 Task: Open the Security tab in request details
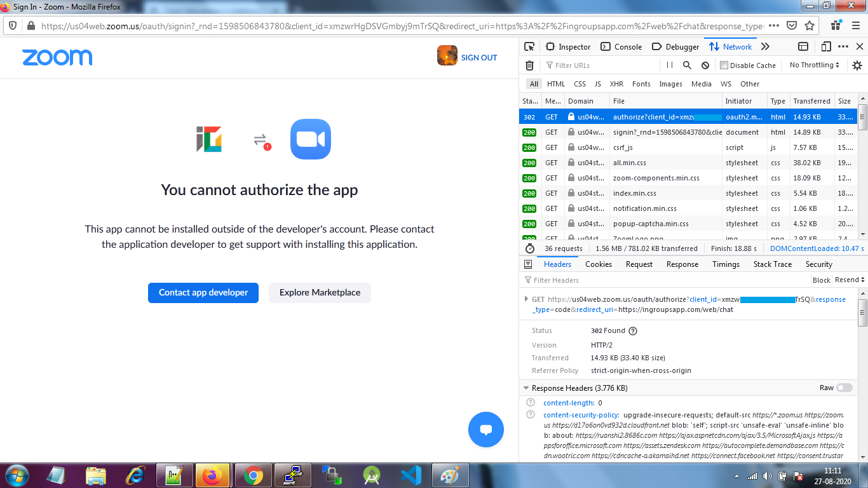pyautogui.click(x=819, y=264)
